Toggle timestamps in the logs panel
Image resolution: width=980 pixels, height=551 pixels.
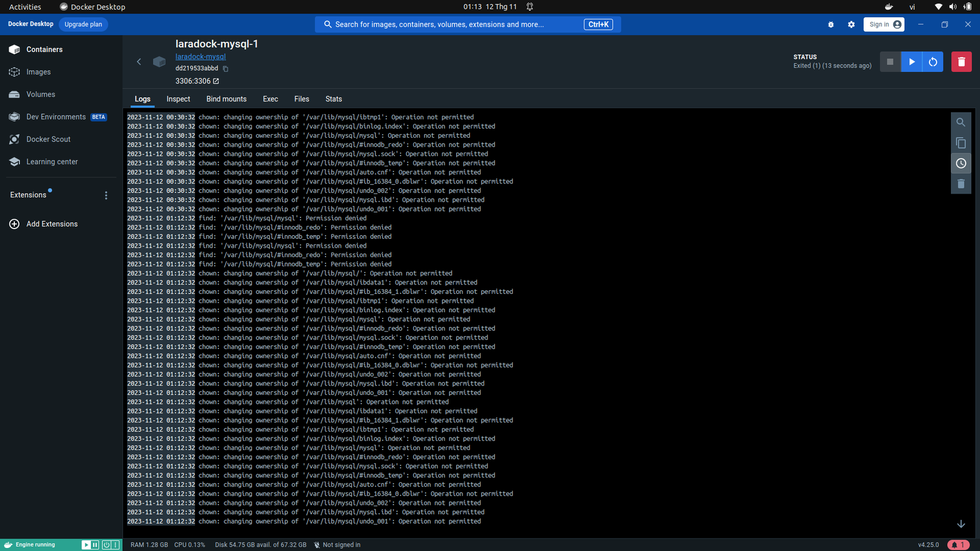pos(961,163)
